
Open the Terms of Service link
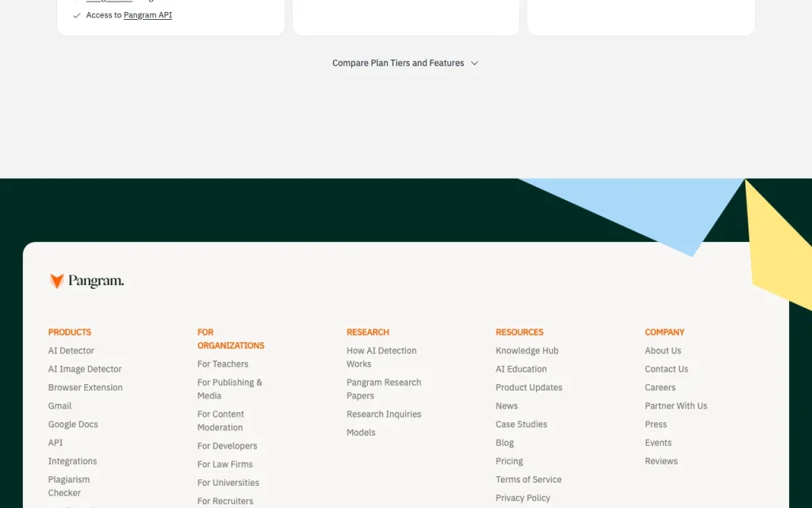pyautogui.click(x=529, y=479)
